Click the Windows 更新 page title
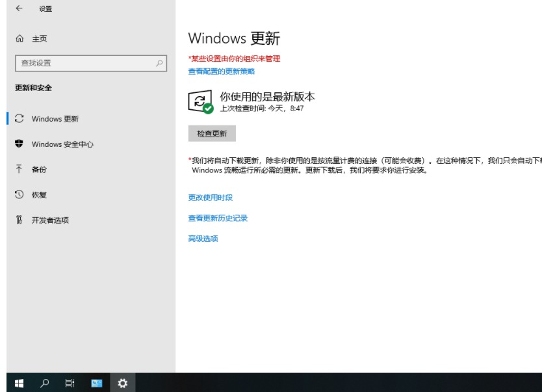542x392 pixels. [234, 38]
